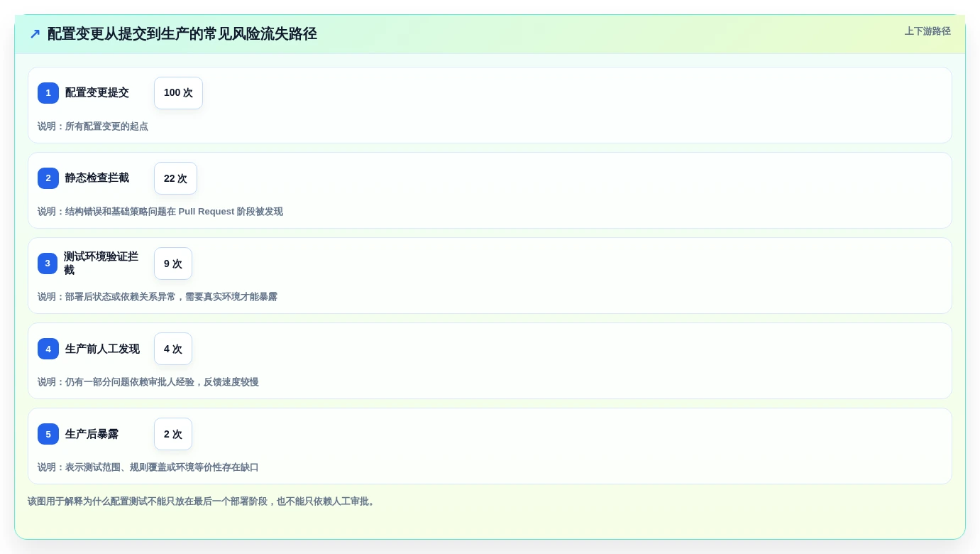Click the footer sentence starting 该图用于解释
Viewport: 980px width, 554px height.
click(x=202, y=501)
